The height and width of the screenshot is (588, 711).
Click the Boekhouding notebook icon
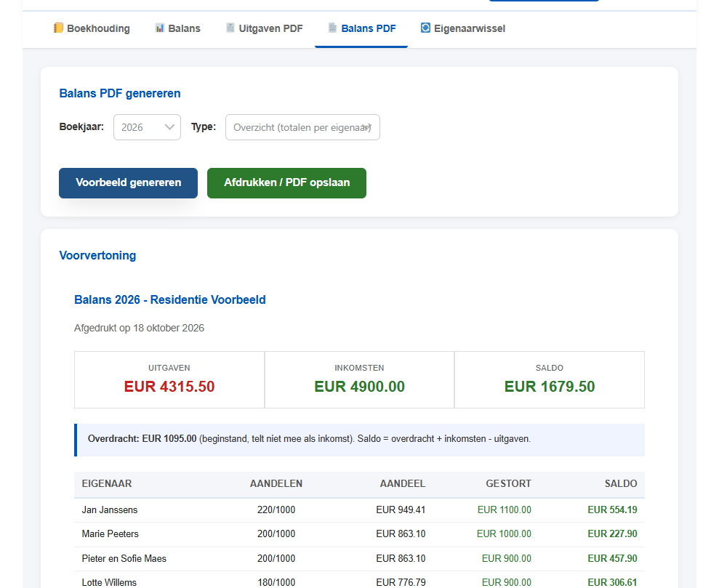click(x=58, y=28)
